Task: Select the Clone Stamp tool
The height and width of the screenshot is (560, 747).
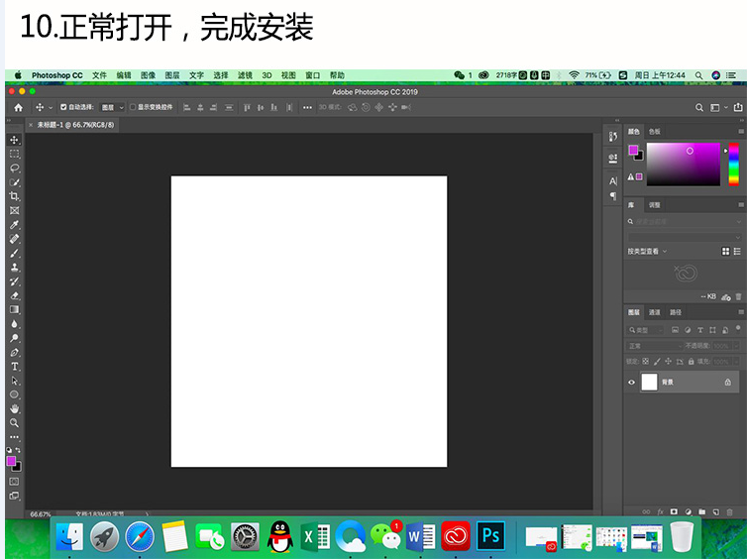Action: tap(14, 268)
